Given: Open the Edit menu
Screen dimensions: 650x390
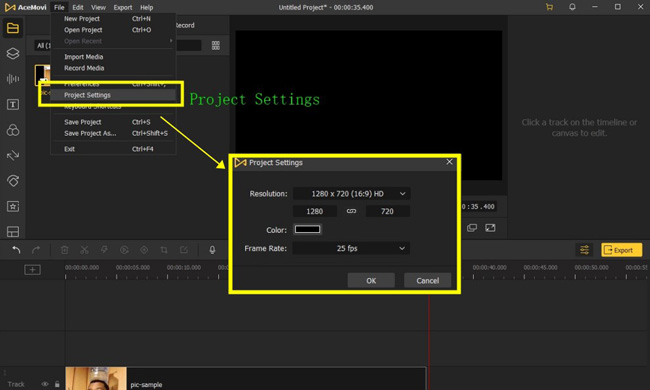Looking at the screenshot, I should coord(78,7).
